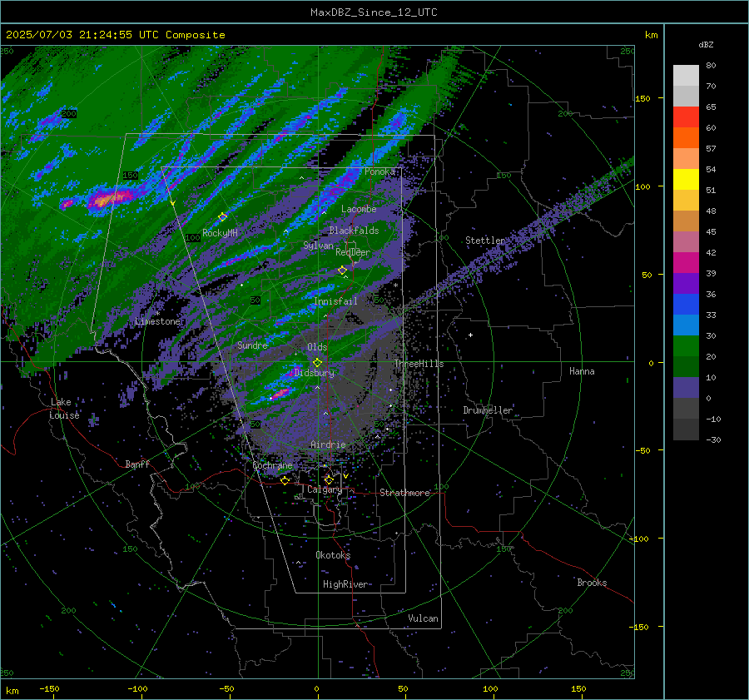Click the 80 dBZ value on the legend
749x700 pixels.
(x=711, y=66)
